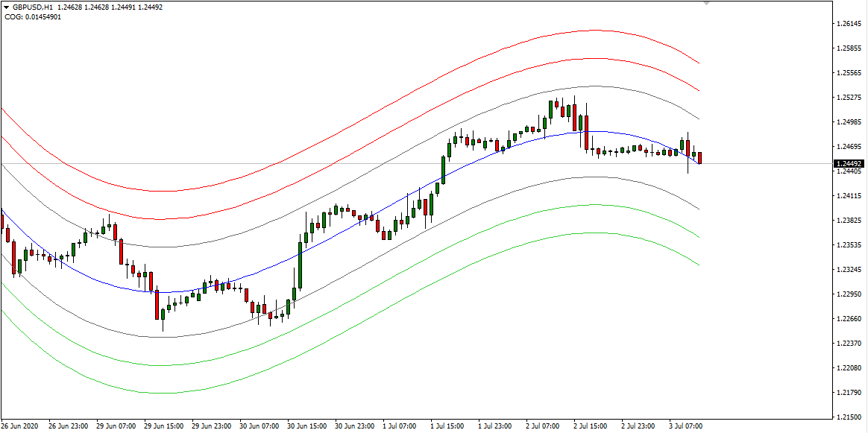Click the last red candle on the chart
This screenshot has width=868, height=433.
pyautogui.click(x=700, y=158)
